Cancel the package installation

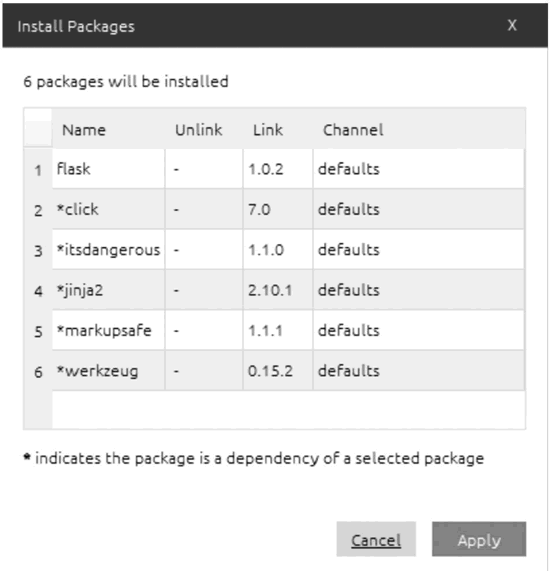376,539
